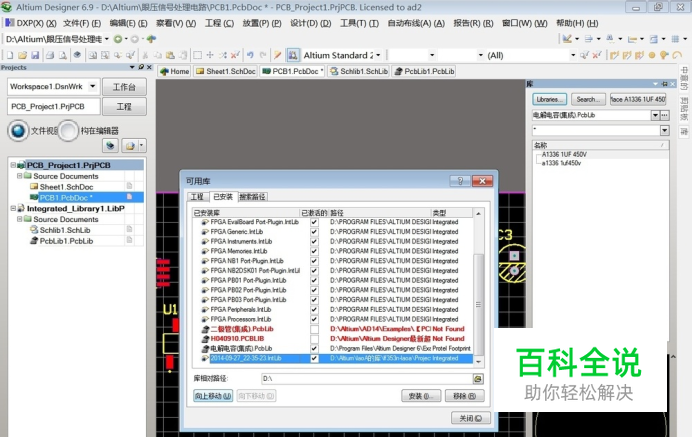Click the Clear filter red X icon

click(597, 55)
